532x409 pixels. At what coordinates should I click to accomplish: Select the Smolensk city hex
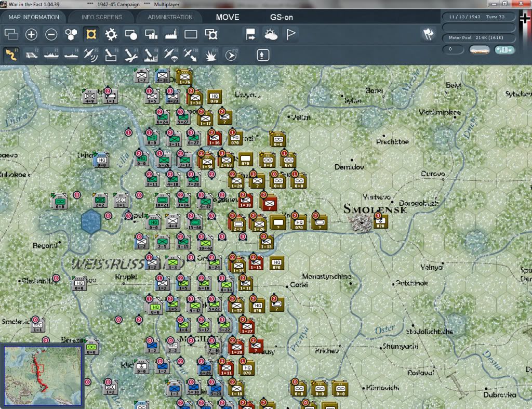coord(361,222)
